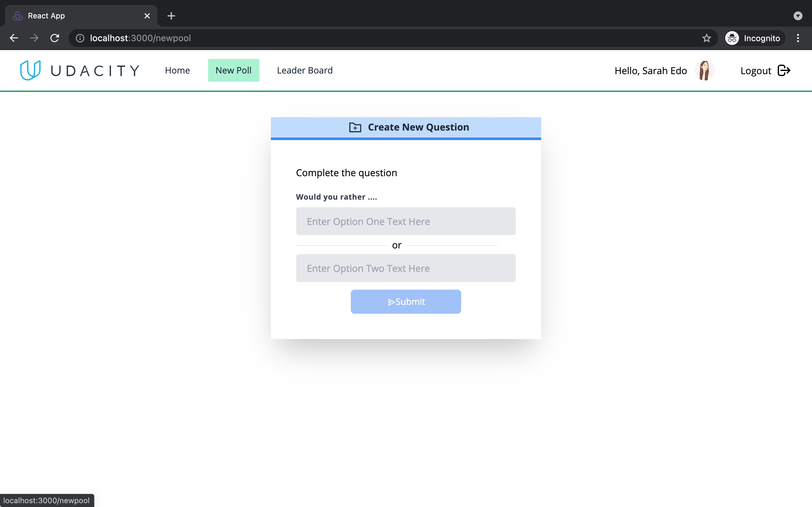Open a new browser tab
The image size is (812, 507).
[171, 16]
